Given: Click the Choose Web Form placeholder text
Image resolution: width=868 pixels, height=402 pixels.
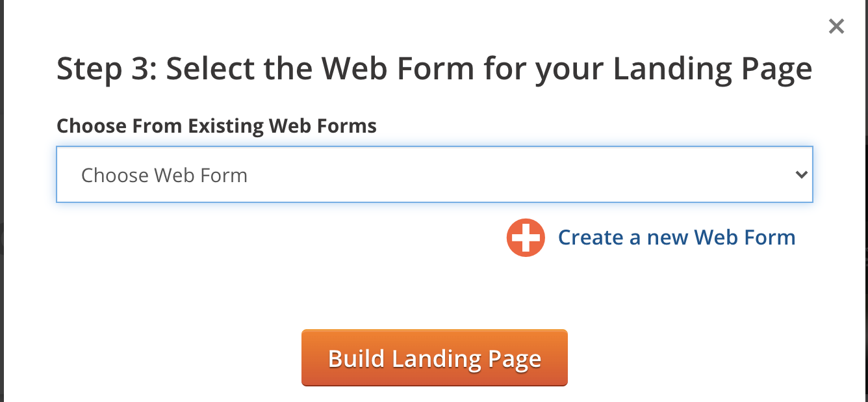Looking at the screenshot, I should [x=164, y=175].
